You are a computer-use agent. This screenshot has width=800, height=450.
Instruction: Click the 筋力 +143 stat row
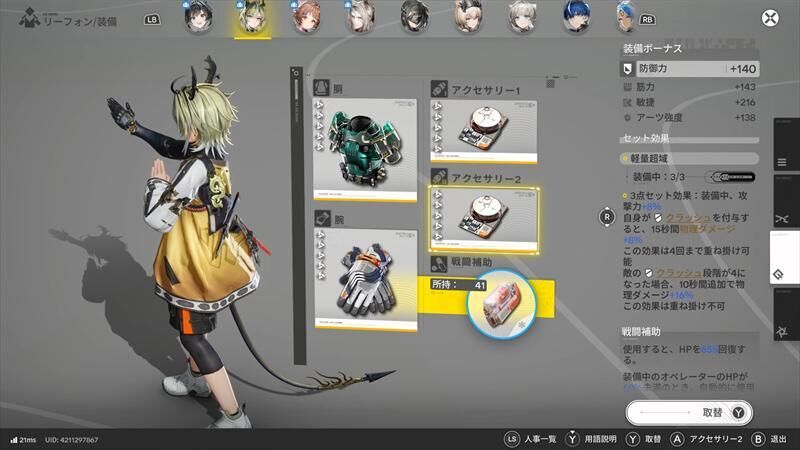[690, 87]
